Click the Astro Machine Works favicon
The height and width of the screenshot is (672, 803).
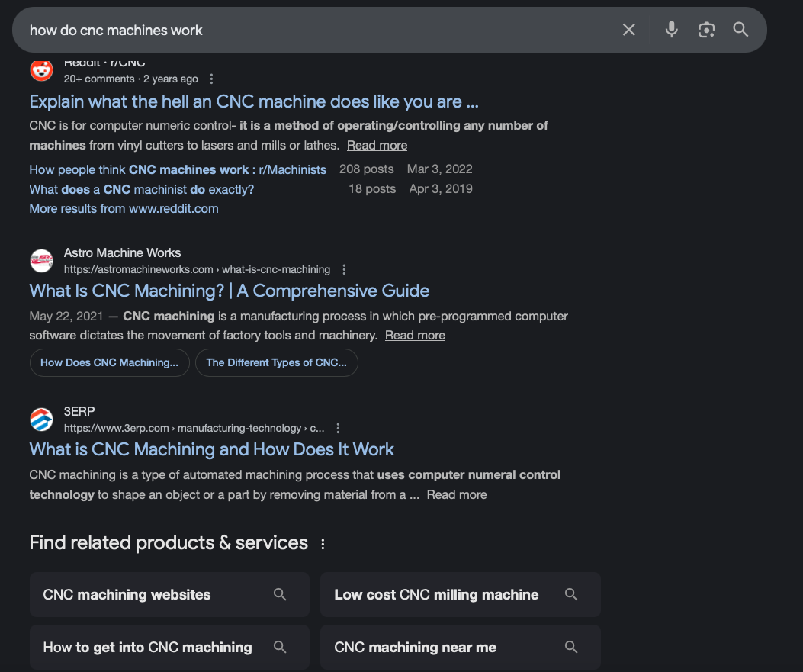pos(41,261)
